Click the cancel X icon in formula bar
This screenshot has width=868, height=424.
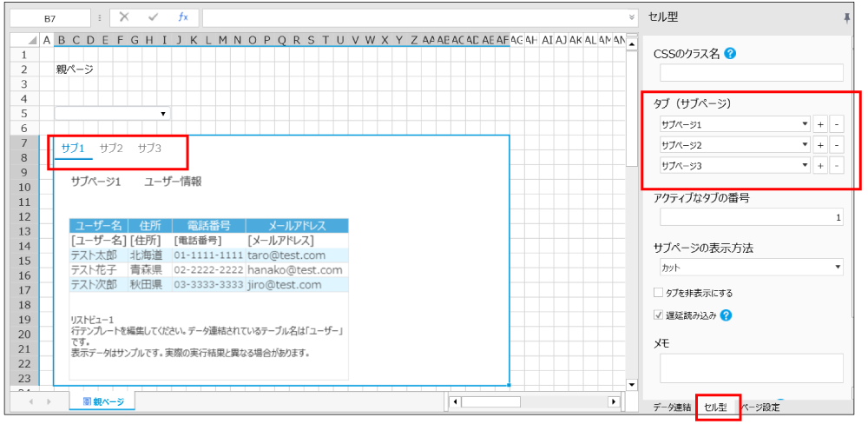coord(125,17)
